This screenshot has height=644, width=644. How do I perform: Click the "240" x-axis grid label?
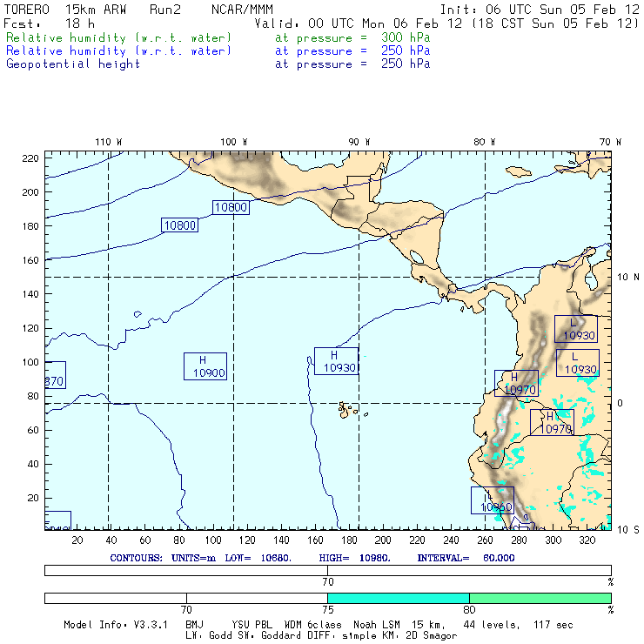tap(451, 540)
